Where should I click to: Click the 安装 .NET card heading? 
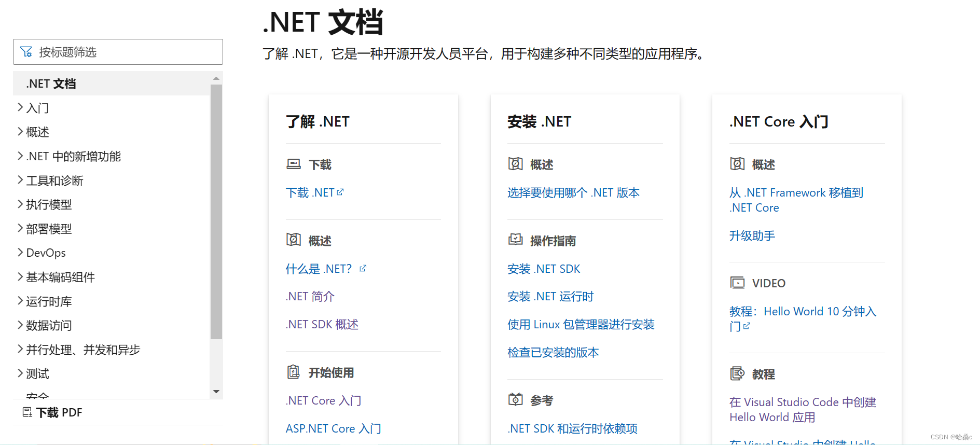tap(539, 122)
